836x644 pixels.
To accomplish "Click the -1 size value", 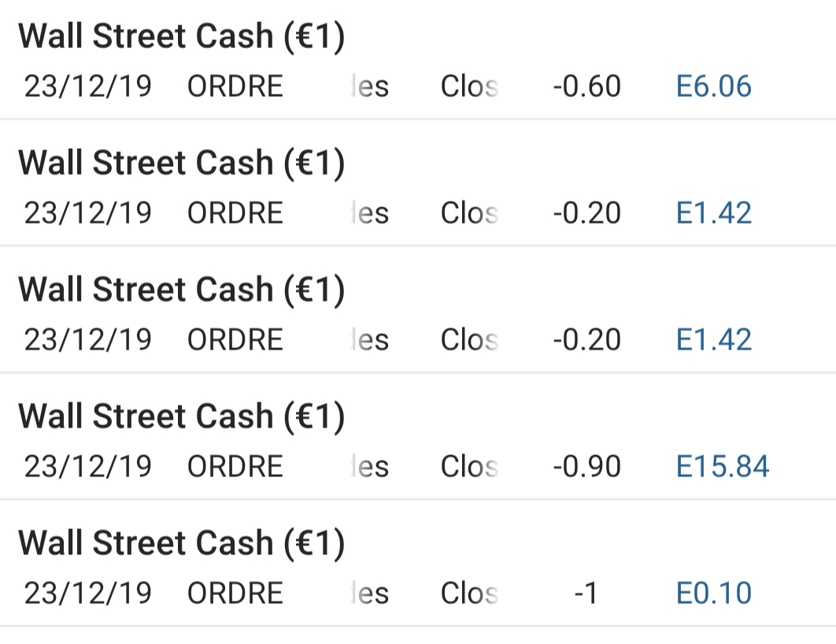I will pos(586,593).
